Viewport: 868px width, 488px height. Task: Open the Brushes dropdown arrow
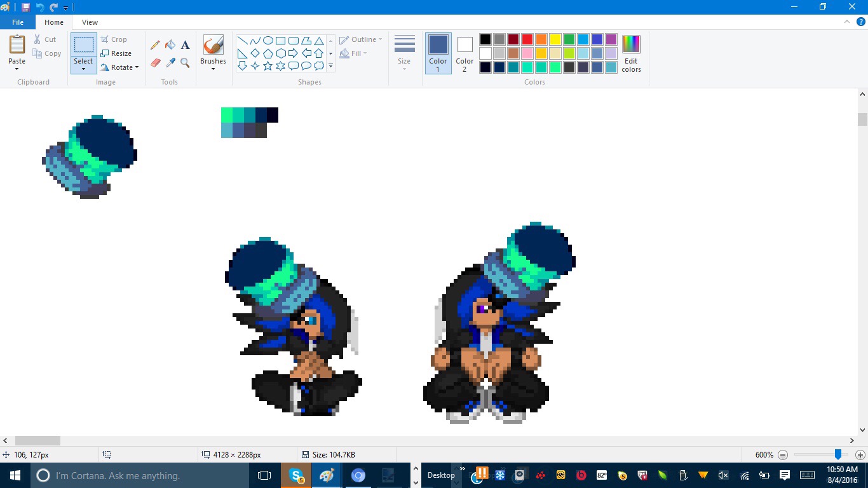pyautogui.click(x=213, y=69)
